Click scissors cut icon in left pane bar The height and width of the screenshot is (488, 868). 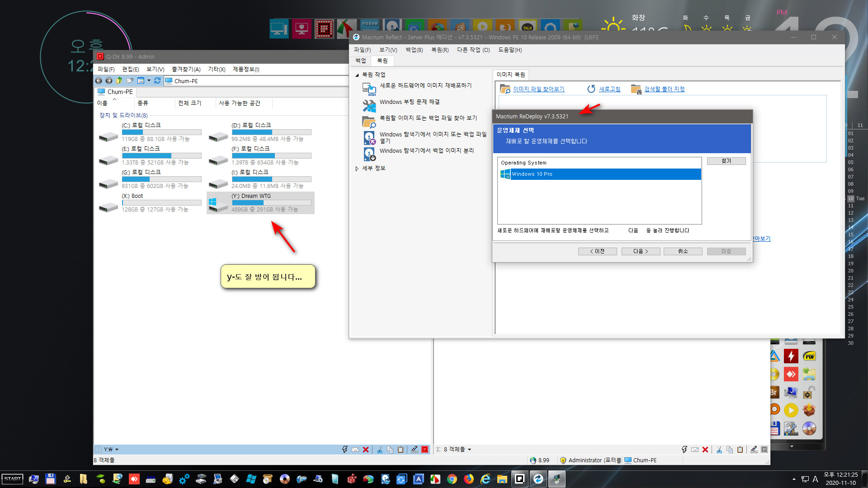tap(380, 450)
